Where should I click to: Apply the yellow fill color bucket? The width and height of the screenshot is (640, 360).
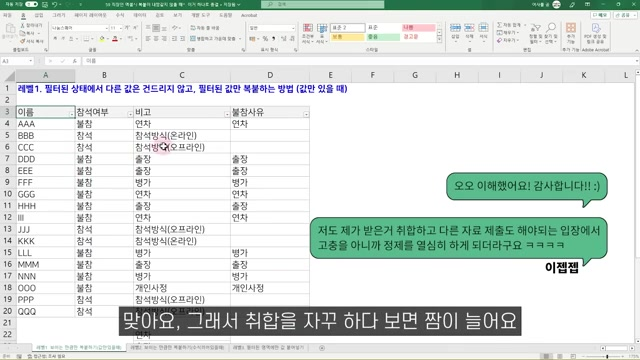tap(102, 38)
